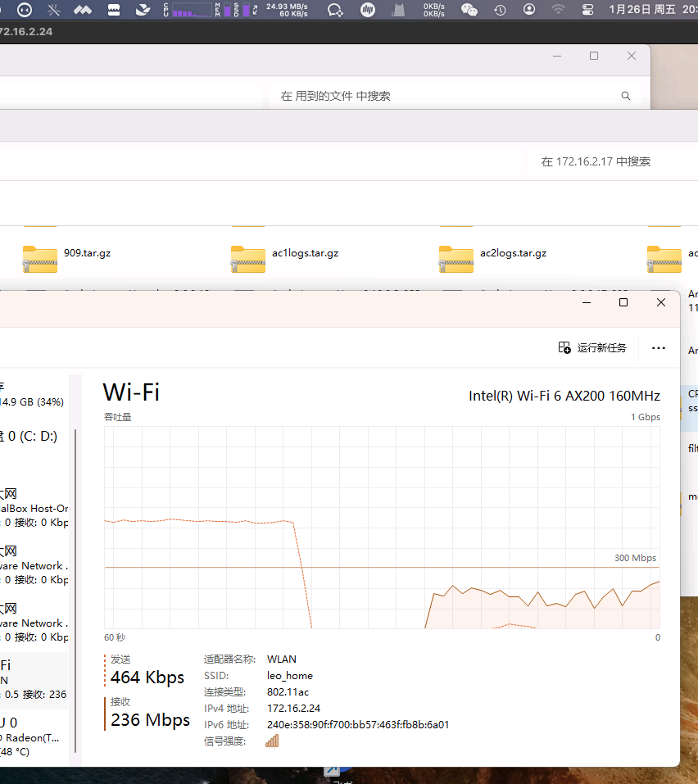Select the Wi-Fi sidebar item showing 接收: 236
Image resolution: width=698 pixels, height=784 pixels.
click(x=34, y=680)
